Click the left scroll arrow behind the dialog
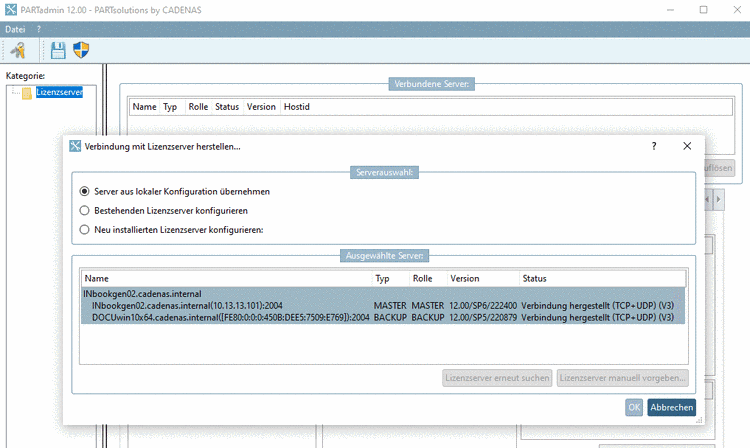 coord(708,199)
